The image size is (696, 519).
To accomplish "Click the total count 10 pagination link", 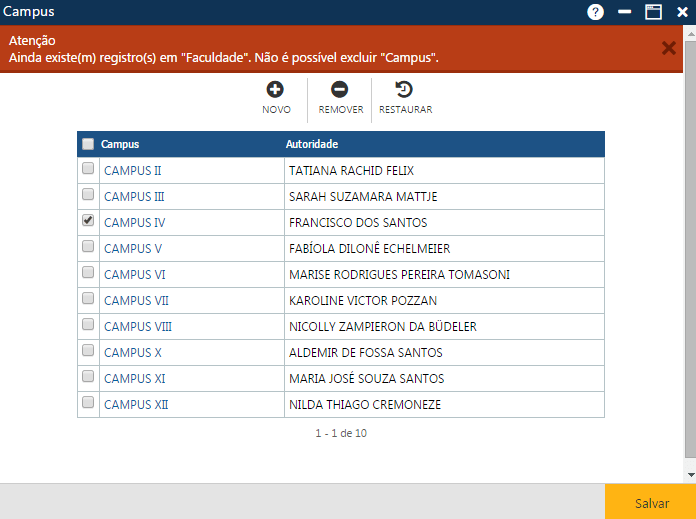I will point(361,433).
